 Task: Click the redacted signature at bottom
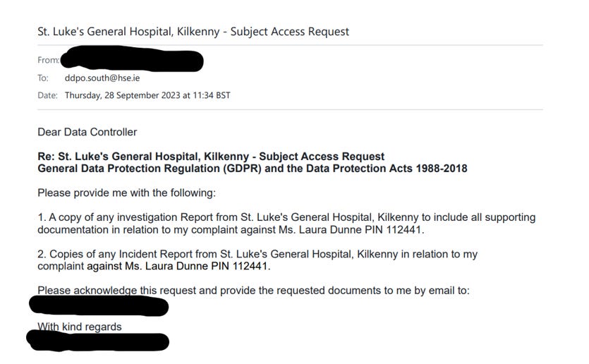(97, 341)
